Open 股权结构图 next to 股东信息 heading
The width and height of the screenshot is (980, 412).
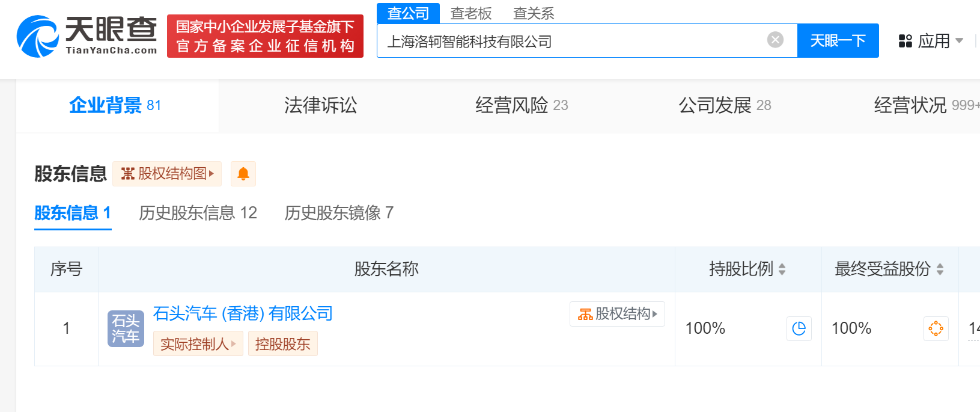coord(167,174)
